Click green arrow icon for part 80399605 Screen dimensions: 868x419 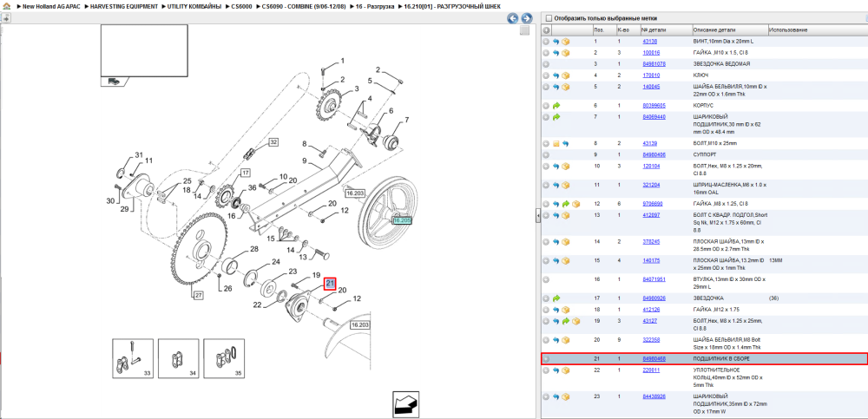click(x=556, y=105)
